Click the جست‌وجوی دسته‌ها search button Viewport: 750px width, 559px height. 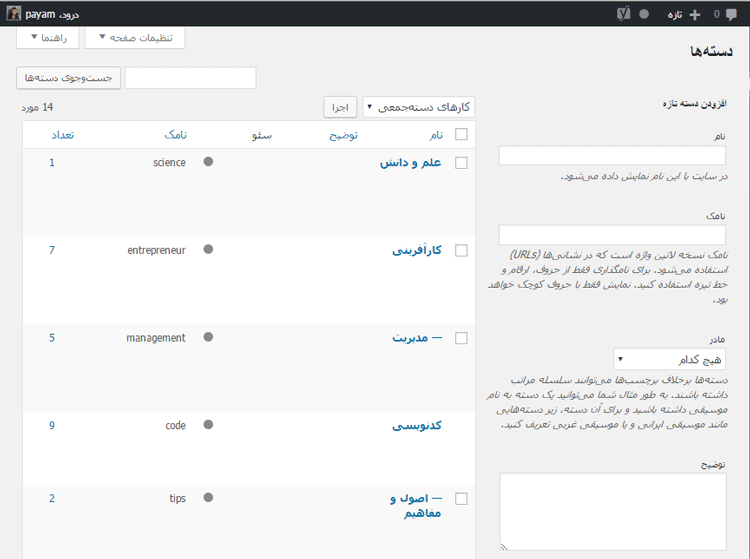pos(68,77)
